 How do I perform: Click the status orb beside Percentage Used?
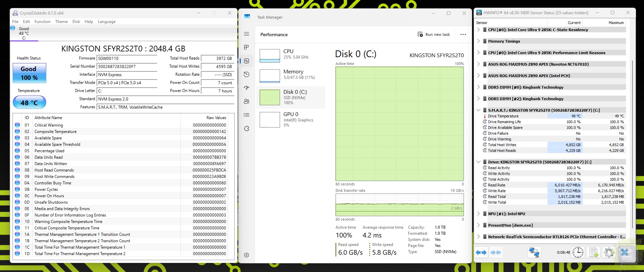tap(17, 151)
